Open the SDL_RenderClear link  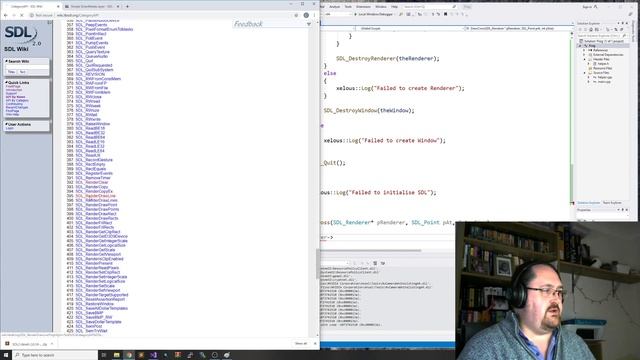point(92,182)
